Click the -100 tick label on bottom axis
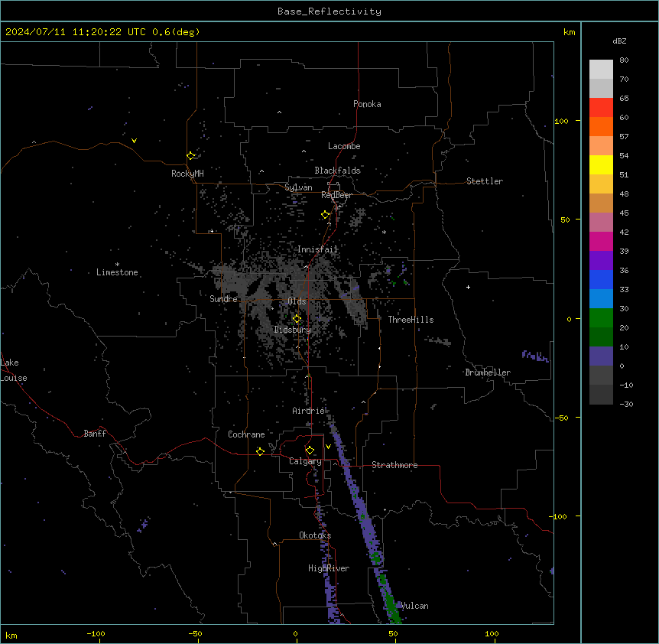The height and width of the screenshot is (644, 659). (96, 633)
